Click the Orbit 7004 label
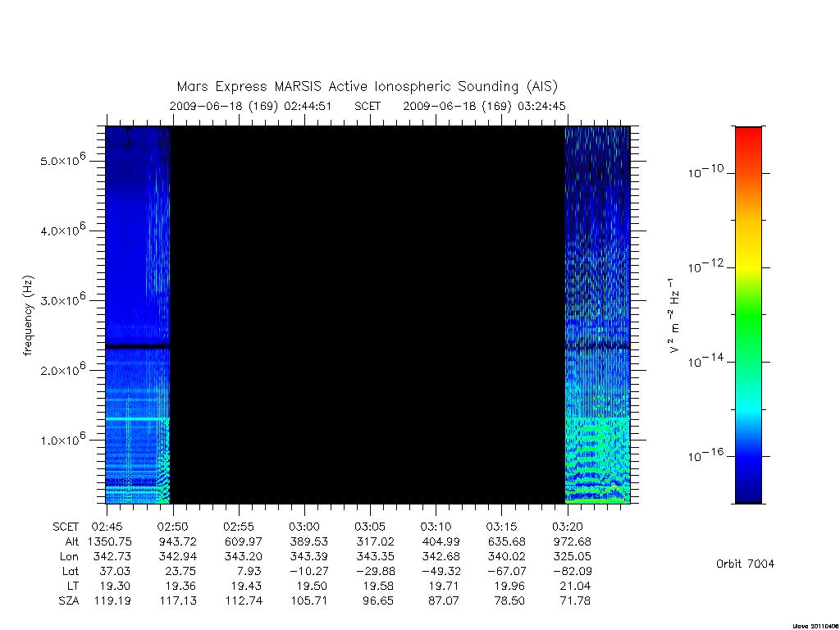Image resolution: width=840 pixels, height=630 pixels. point(745,564)
